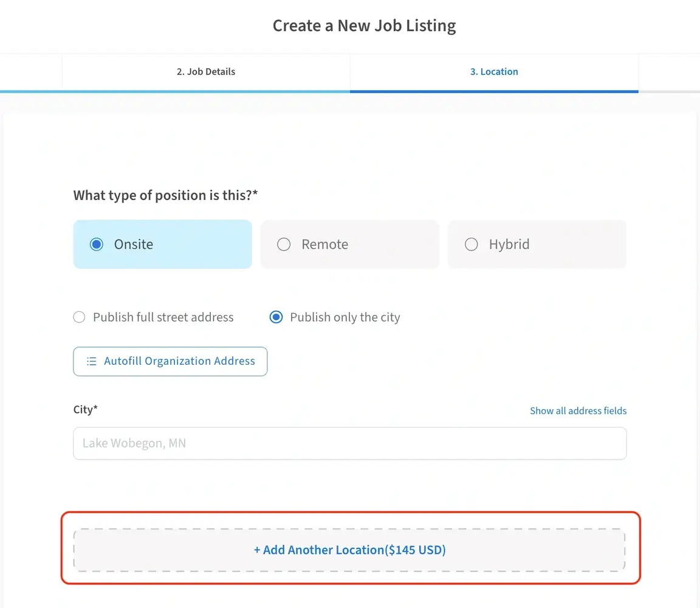Click the blue progress bar under Location
This screenshot has height=608, width=700.
pos(494,91)
